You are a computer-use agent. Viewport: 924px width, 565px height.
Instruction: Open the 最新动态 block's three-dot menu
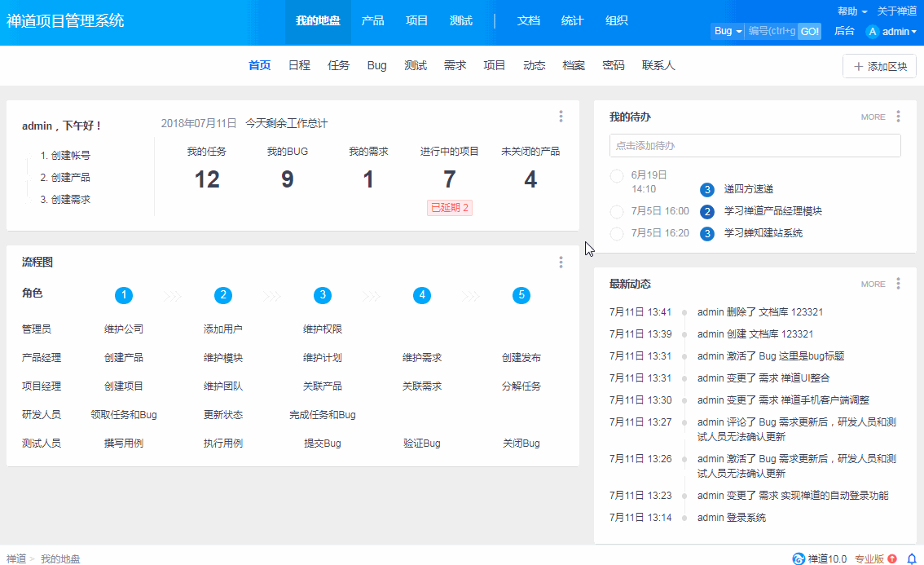[x=898, y=284]
